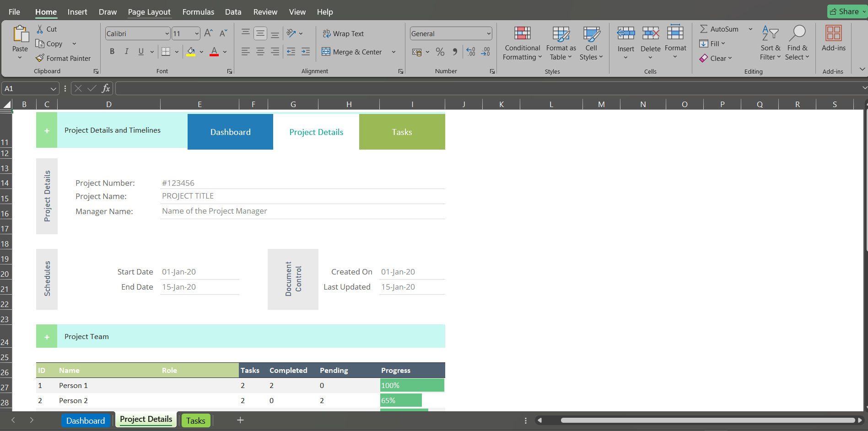Select the AutoSum icon

tap(703, 28)
